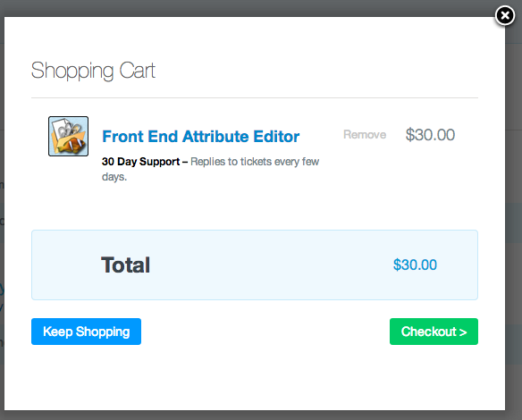Image resolution: width=522 pixels, height=420 pixels.
Task: Click the 'Replies to tickets' description text
Action: coord(231,162)
